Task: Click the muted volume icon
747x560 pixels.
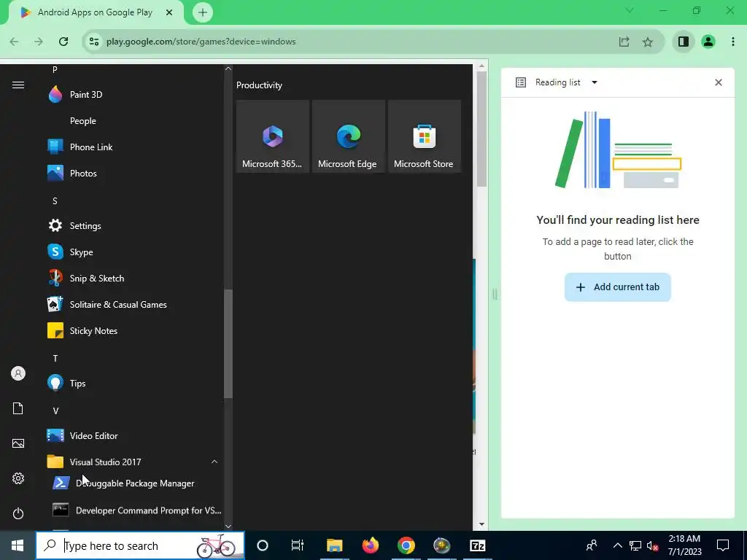Action: [x=652, y=545]
